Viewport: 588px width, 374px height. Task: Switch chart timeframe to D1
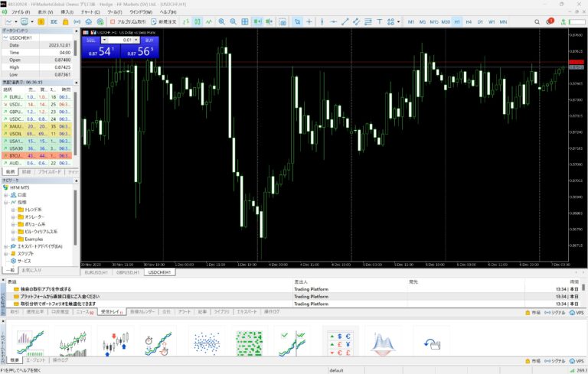(x=480, y=22)
